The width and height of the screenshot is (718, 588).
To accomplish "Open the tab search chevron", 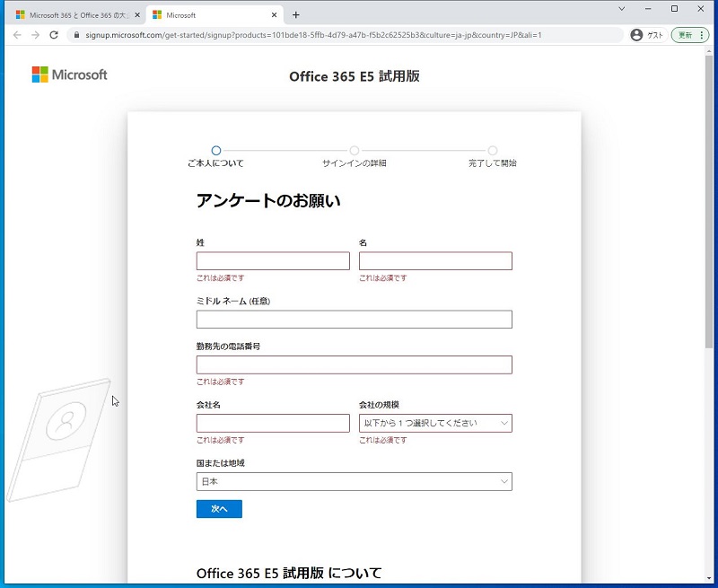I will 622,9.
